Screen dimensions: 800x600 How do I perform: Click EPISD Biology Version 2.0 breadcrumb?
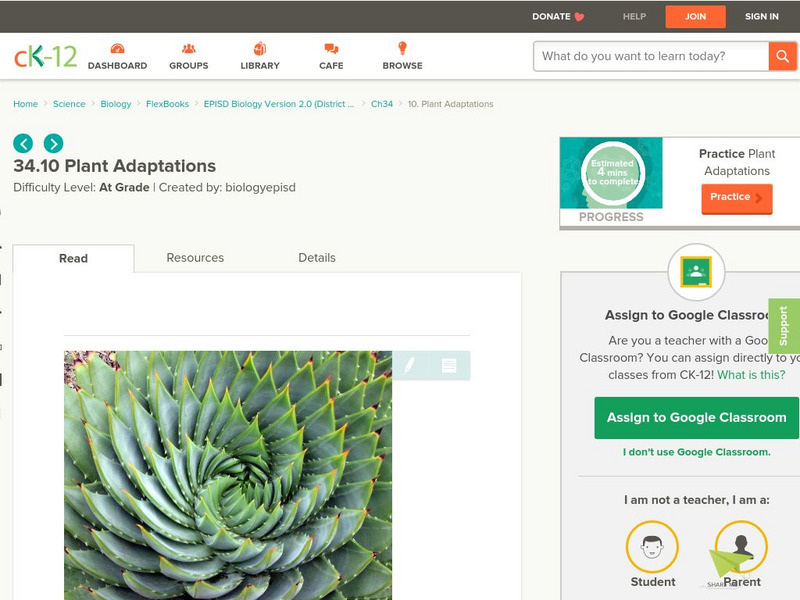pos(279,104)
